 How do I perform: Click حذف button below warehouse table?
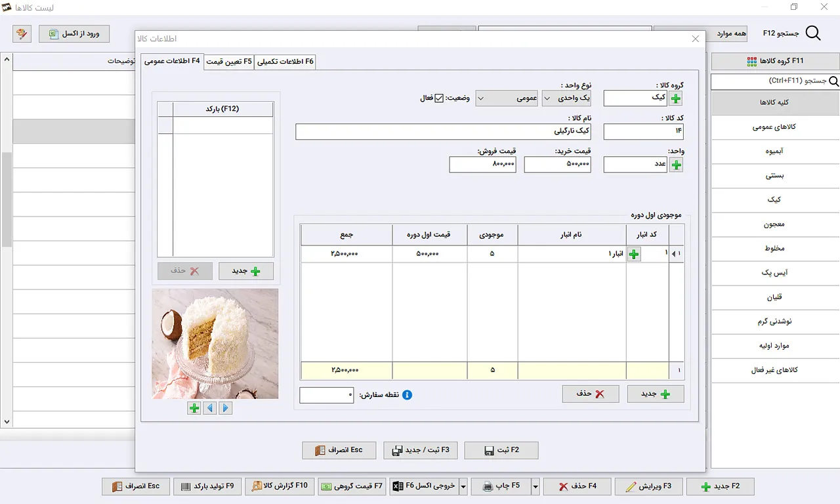click(x=591, y=394)
